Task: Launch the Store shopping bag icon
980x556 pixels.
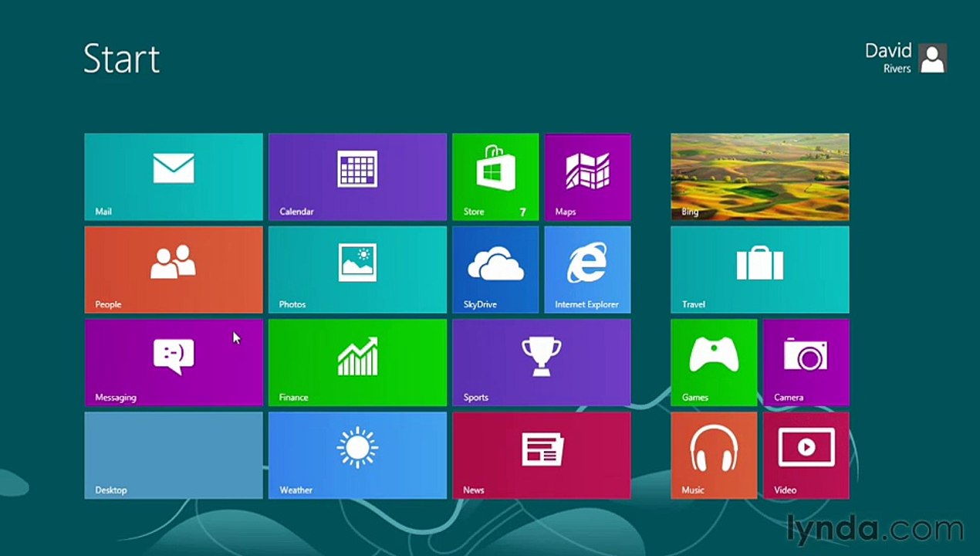Action: [495, 168]
